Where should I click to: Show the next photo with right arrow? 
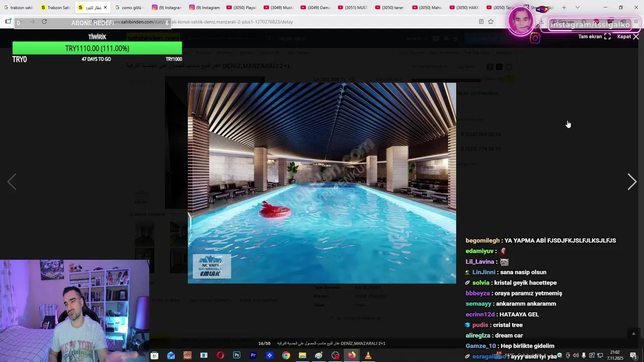coord(632,182)
